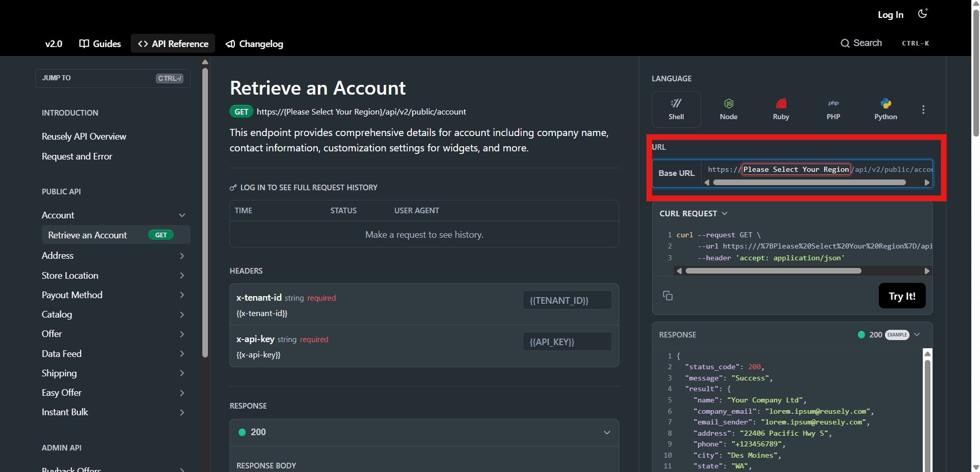Click up arrow of response code scrollbar
This screenshot has height=472, width=980.
pyautogui.click(x=928, y=353)
